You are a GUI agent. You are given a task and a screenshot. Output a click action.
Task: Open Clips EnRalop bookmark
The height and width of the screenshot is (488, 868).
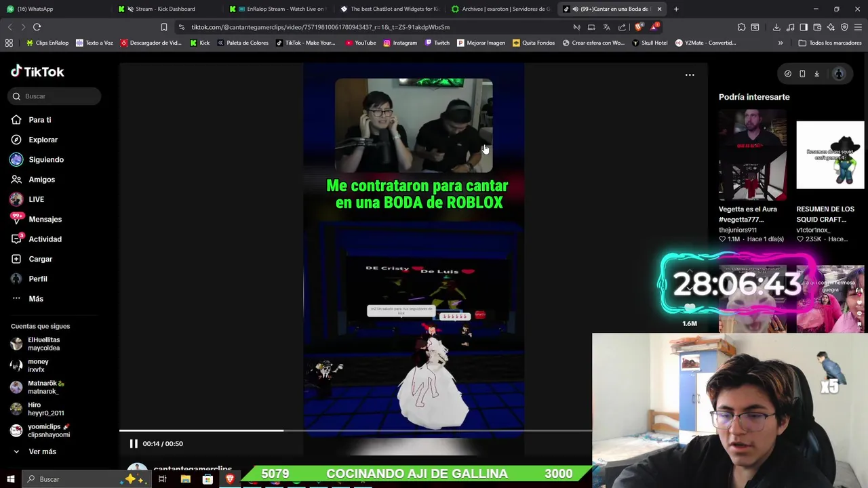coord(47,43)
